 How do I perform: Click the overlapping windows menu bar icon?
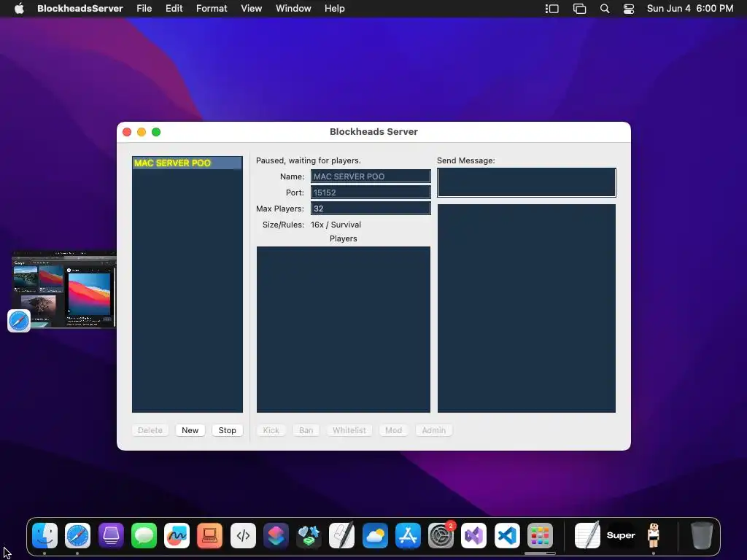[579, 9]
